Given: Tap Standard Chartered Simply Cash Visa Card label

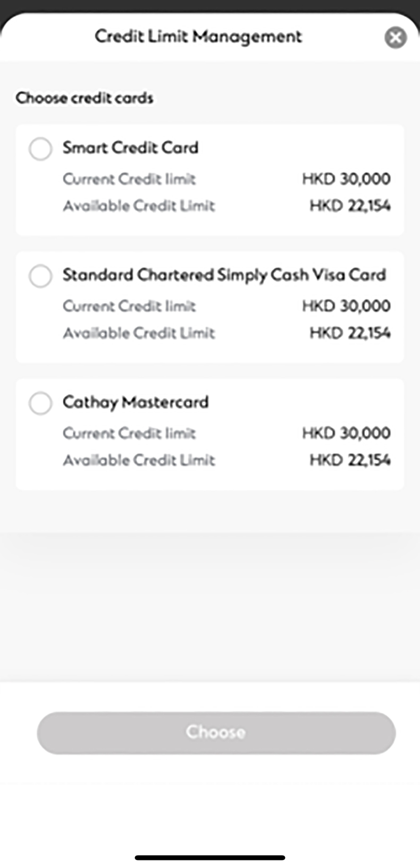Looking at the screenshot, I should tap(225, 275).
